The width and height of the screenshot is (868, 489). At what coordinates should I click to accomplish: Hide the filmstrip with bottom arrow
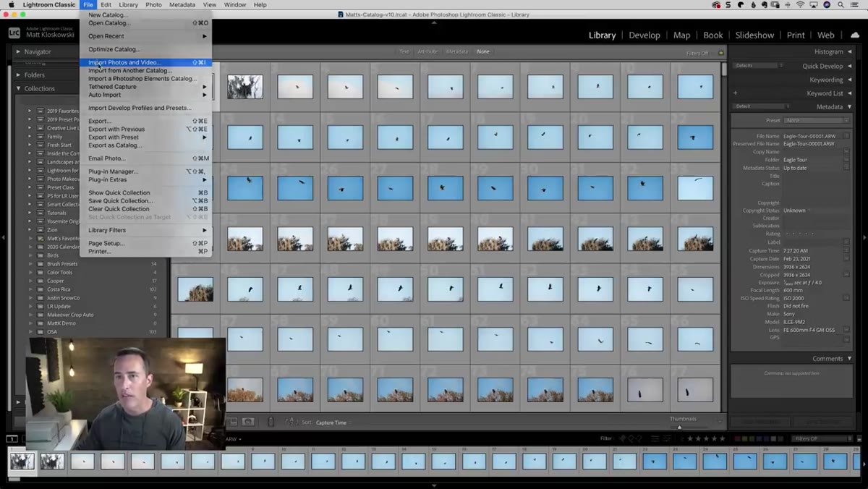[x=434, y=485]
